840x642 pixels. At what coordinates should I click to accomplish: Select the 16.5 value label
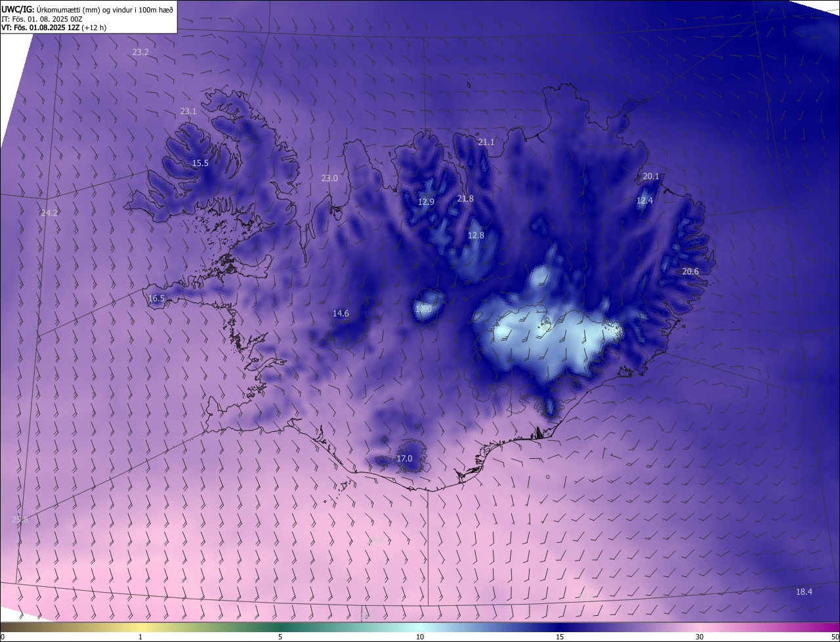156,298
